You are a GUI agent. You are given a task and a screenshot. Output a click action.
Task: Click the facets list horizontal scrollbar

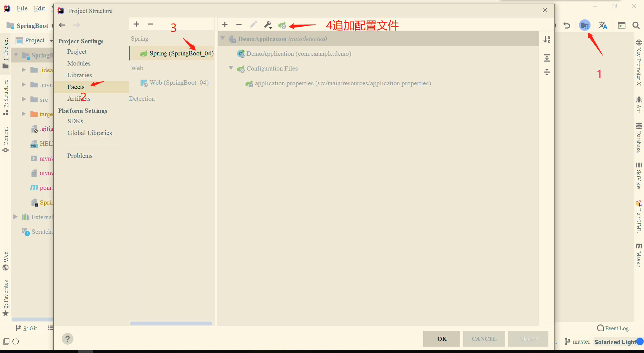(x=171, y=323)
